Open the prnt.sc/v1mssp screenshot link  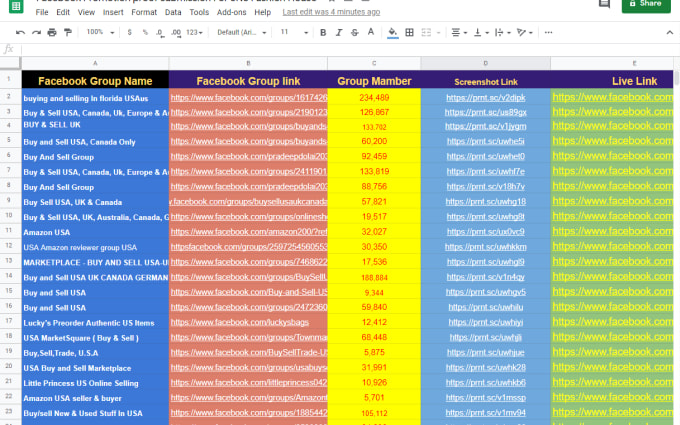(486, 398)
